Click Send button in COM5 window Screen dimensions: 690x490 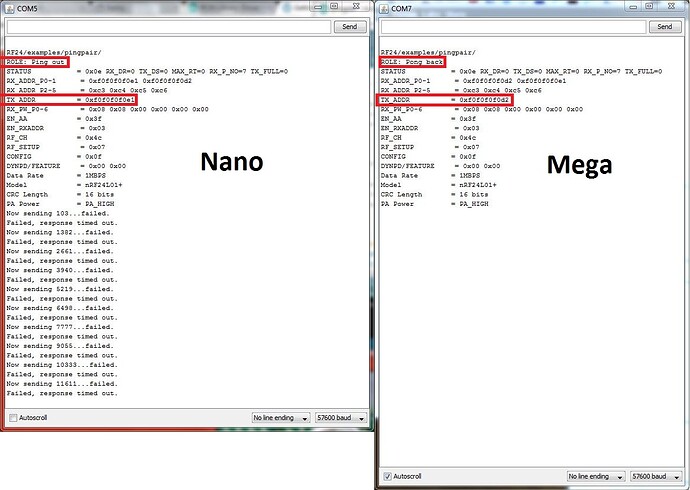(x=350, y=27)
